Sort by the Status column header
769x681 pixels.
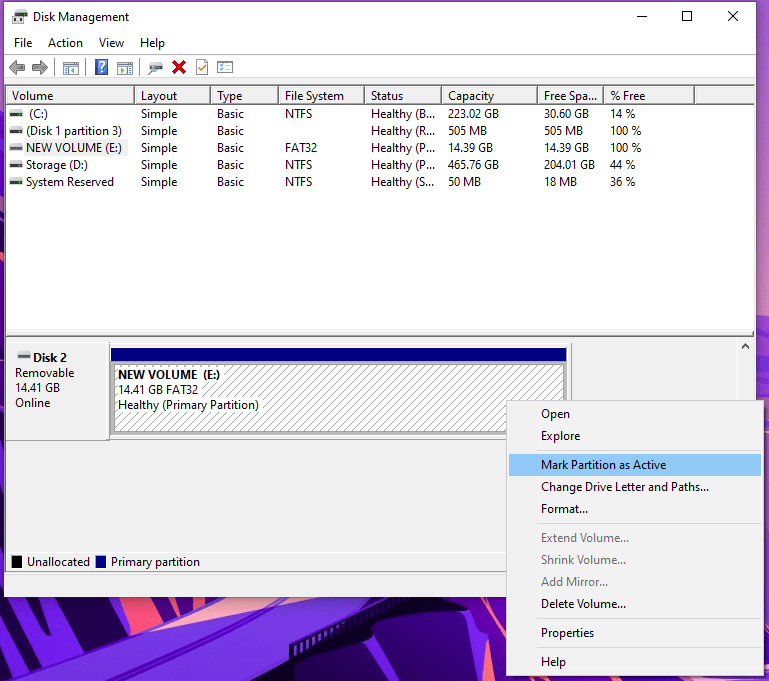pyautogui.click(x=403, y=96)
